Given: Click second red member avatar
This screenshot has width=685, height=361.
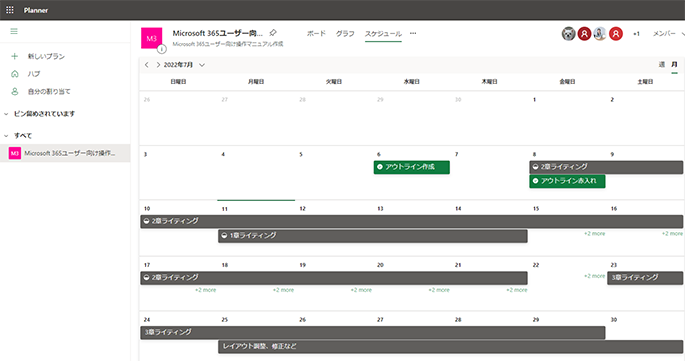Looking at the screenshot, I should click(x=584, y=34).
